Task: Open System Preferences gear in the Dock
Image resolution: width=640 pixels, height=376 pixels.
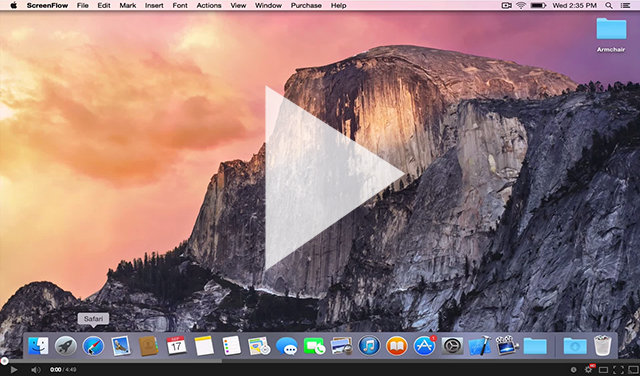Action: tap(452, 346)
